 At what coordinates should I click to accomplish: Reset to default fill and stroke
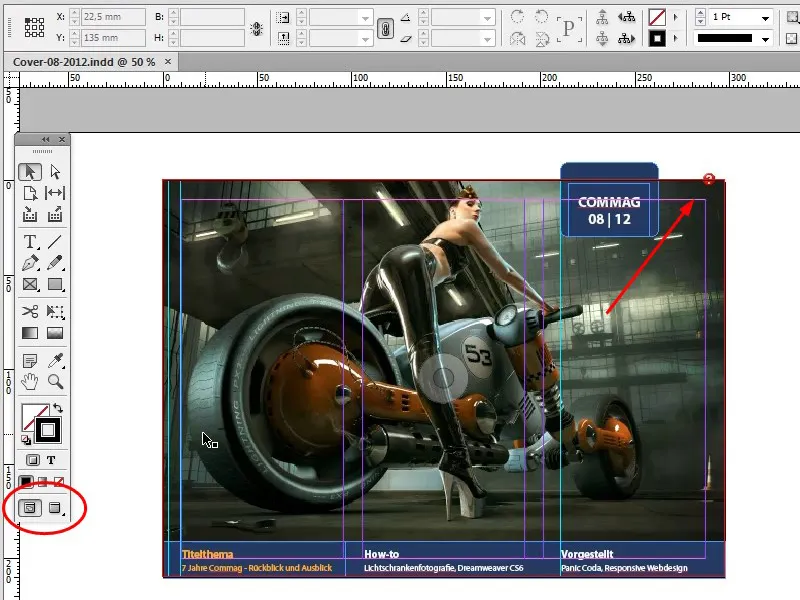[x=26, y=440]
